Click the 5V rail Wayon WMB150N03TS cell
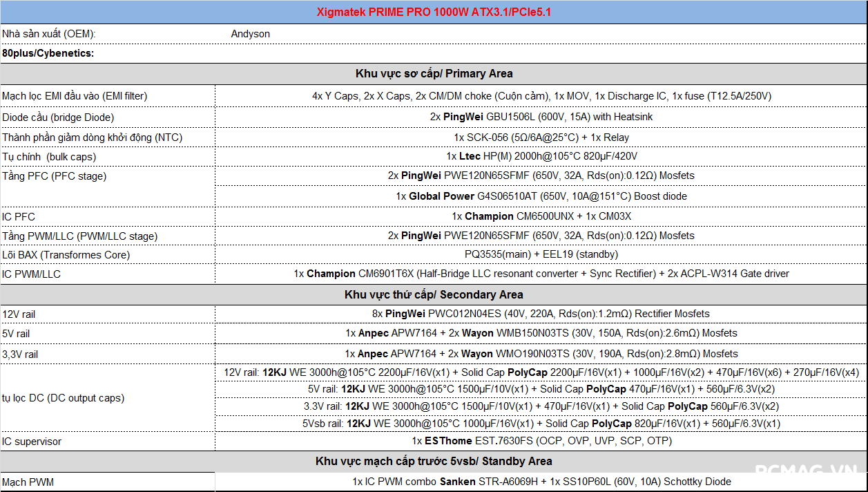This screenshot has width=868, height=492. [541, 333]
